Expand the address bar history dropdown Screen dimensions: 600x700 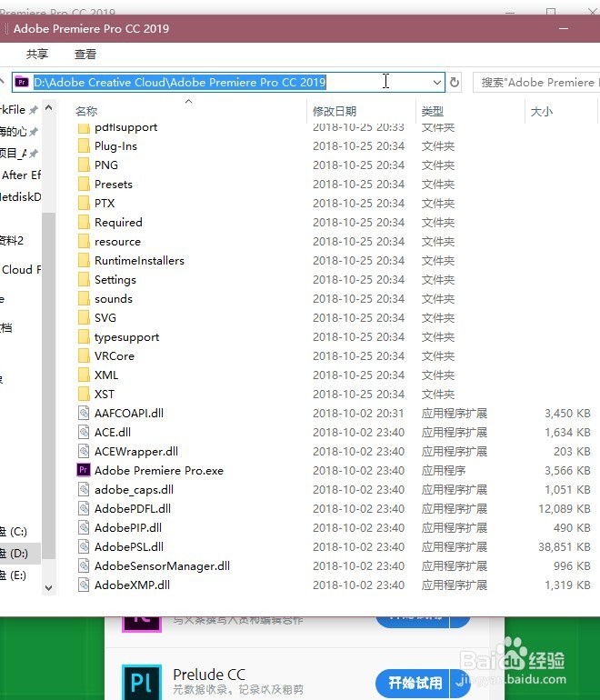pyautogui.click(x=437, y=82)
